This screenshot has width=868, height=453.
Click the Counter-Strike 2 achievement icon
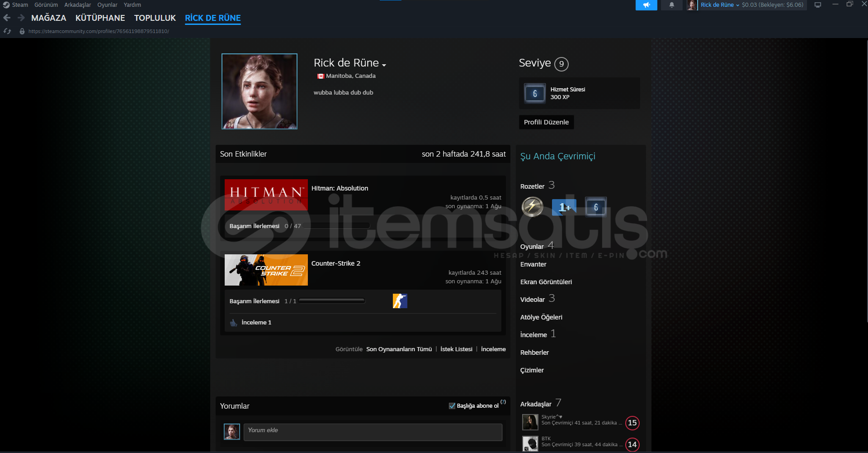pyautogui.click(x=400, y=301)
